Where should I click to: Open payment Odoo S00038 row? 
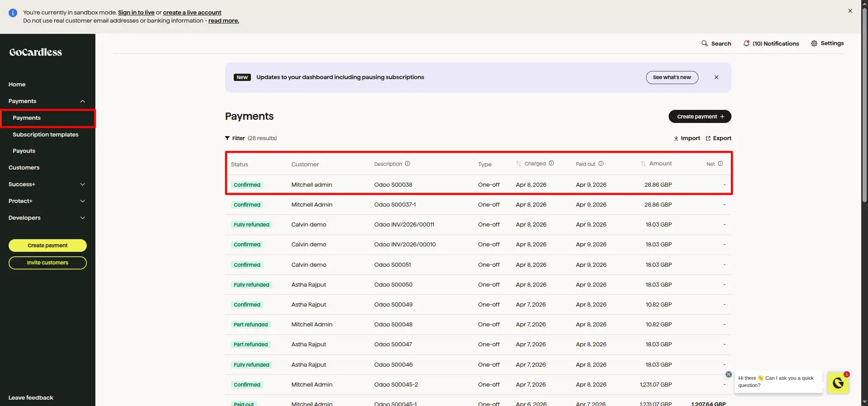[478, 185]
